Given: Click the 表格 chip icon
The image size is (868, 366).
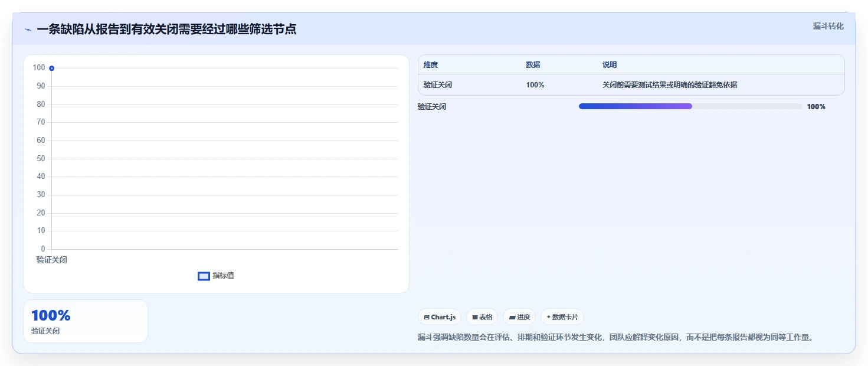Looking at the screenshot, I should (474, 318).
